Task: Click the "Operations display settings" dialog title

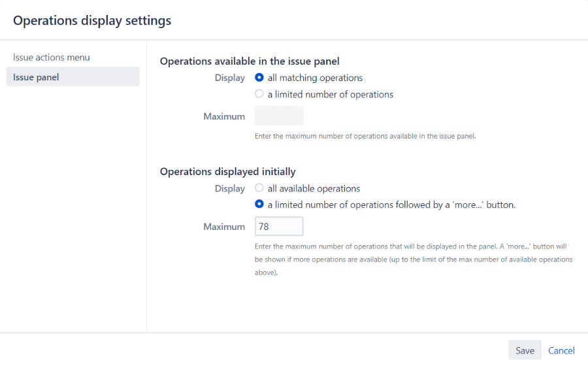Action: [x=92, y=20]
